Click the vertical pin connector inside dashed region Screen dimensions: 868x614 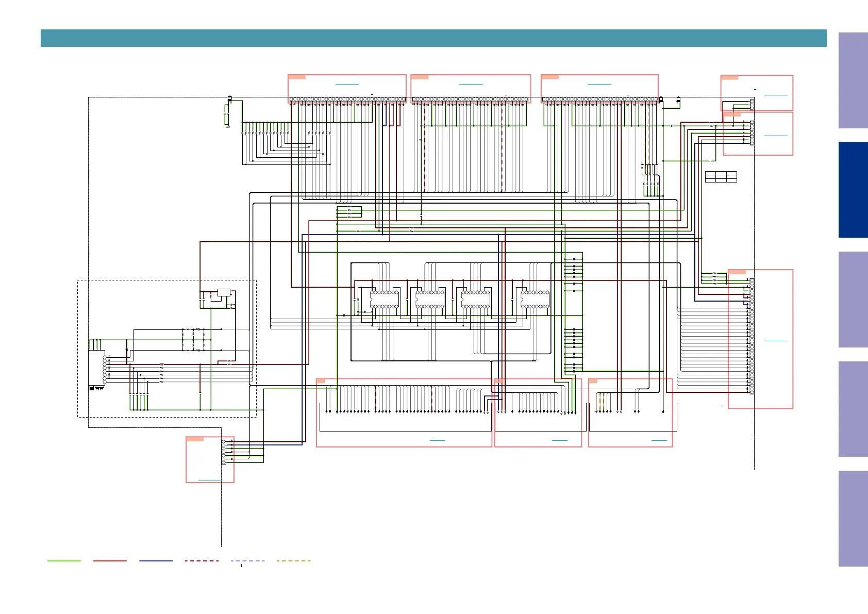[x=105, y=369]
